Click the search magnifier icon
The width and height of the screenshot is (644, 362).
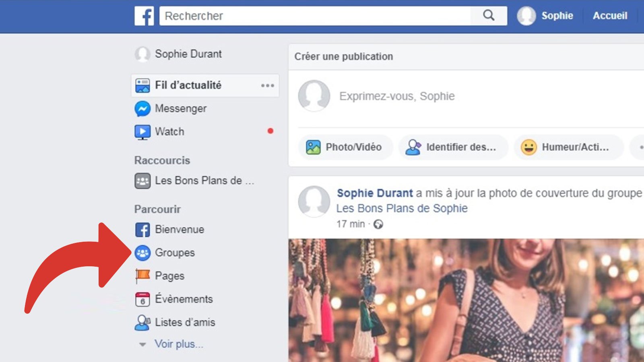(489, 16)
